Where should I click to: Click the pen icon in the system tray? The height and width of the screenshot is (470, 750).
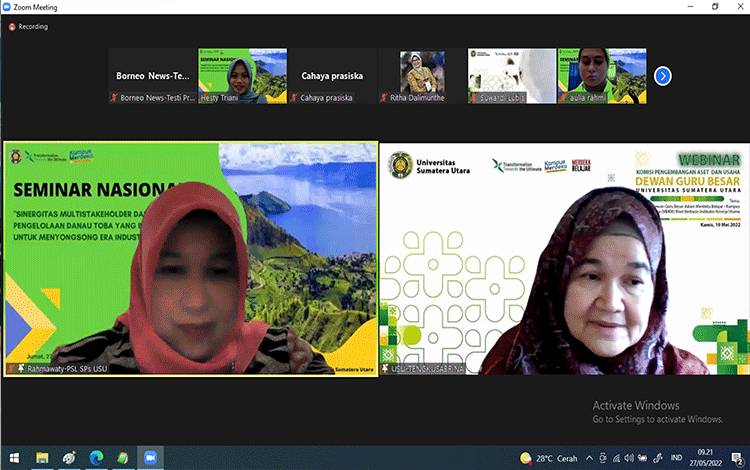(658, 458)
